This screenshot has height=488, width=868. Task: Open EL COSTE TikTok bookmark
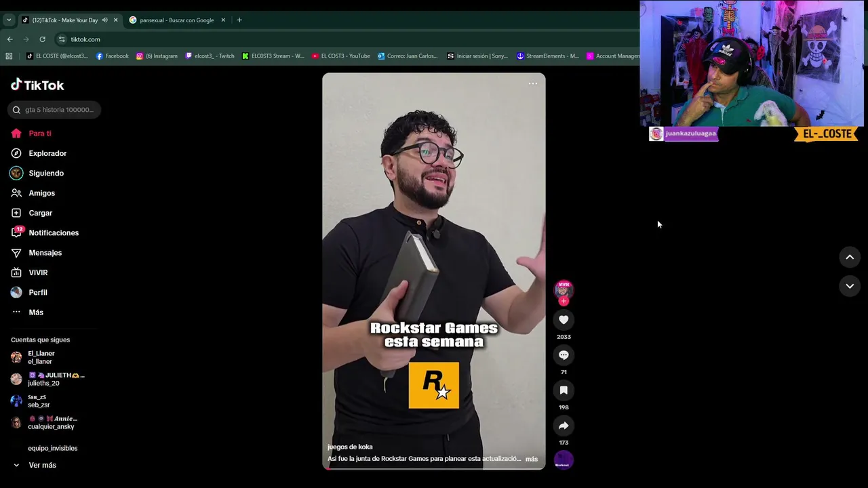(x=58, y=56)
